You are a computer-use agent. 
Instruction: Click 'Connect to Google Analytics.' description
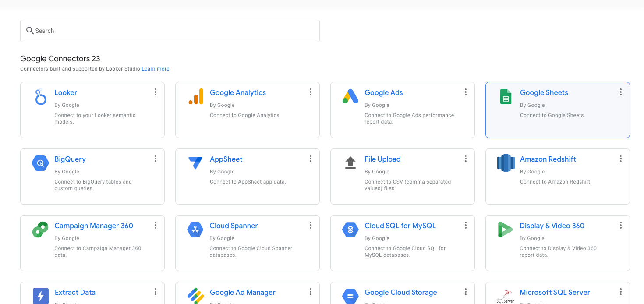(x=245, y=115)
